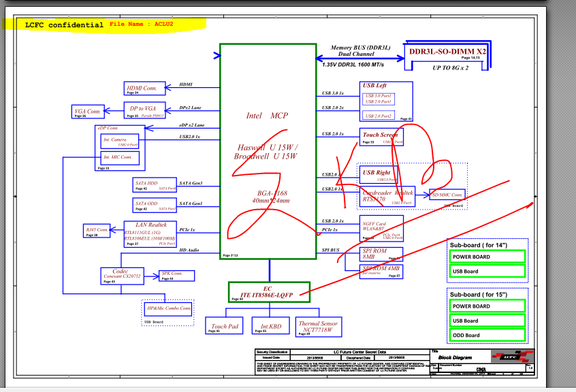Screen dimensions: 576x392
Task: Select the 'SATA Gen3' bus label
Action: pyautogui.click(x=191, y=183)
